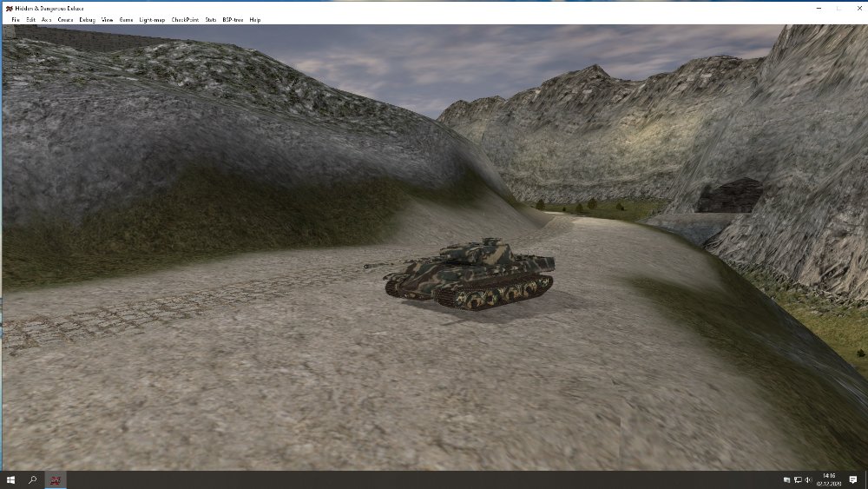Open the Help menu

click(x=255, y=19)
